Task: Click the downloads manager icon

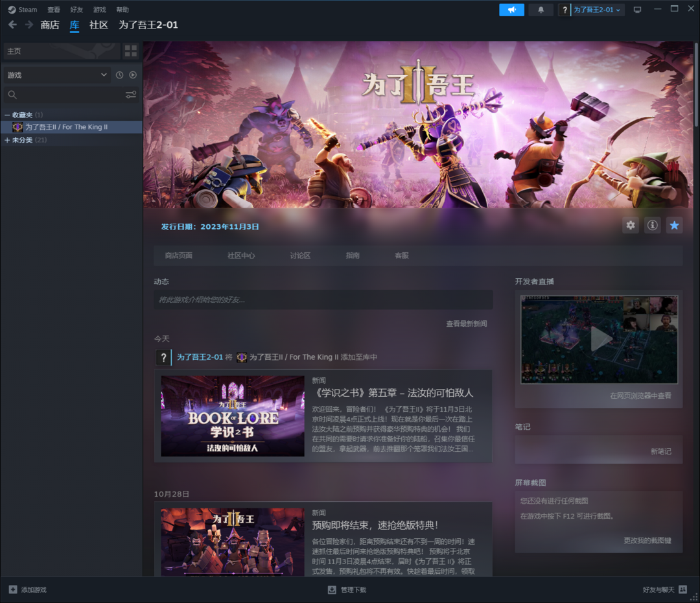Action: (x=332, y=589)
